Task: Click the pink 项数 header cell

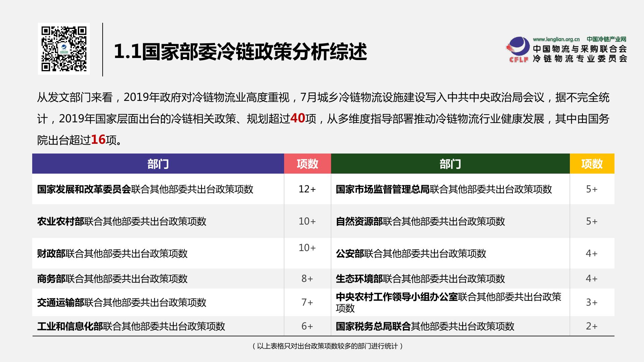Action: click(x=308, y=164)
